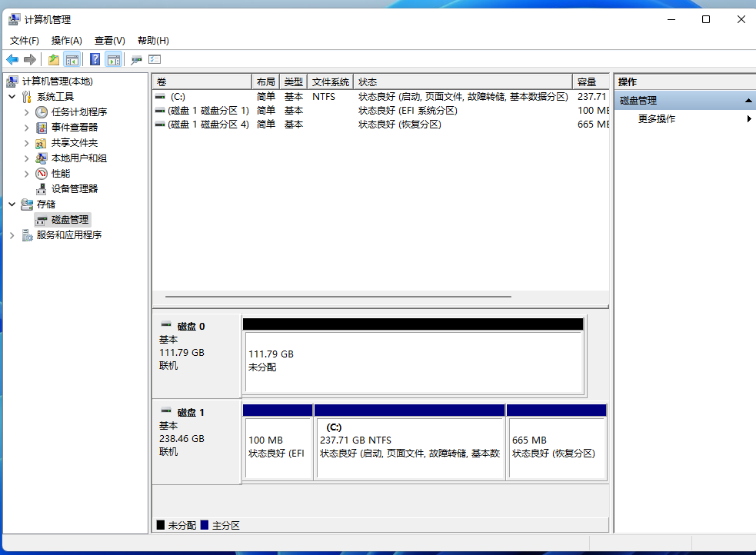This screenshot has width=756, height=555.
Task: Select 性能 in the system tools list
Action: coord(59,173)
